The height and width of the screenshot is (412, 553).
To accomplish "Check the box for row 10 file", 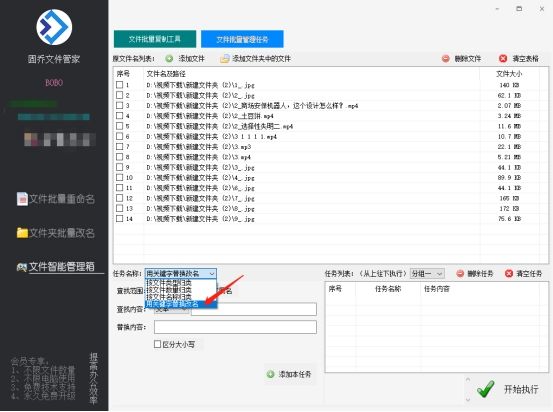I will 120,177.
